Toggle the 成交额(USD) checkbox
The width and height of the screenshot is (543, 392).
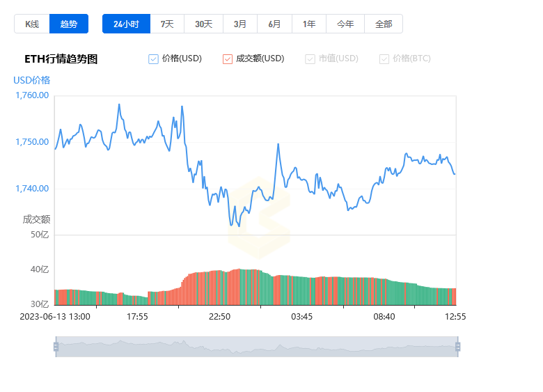tap(228, 59)
